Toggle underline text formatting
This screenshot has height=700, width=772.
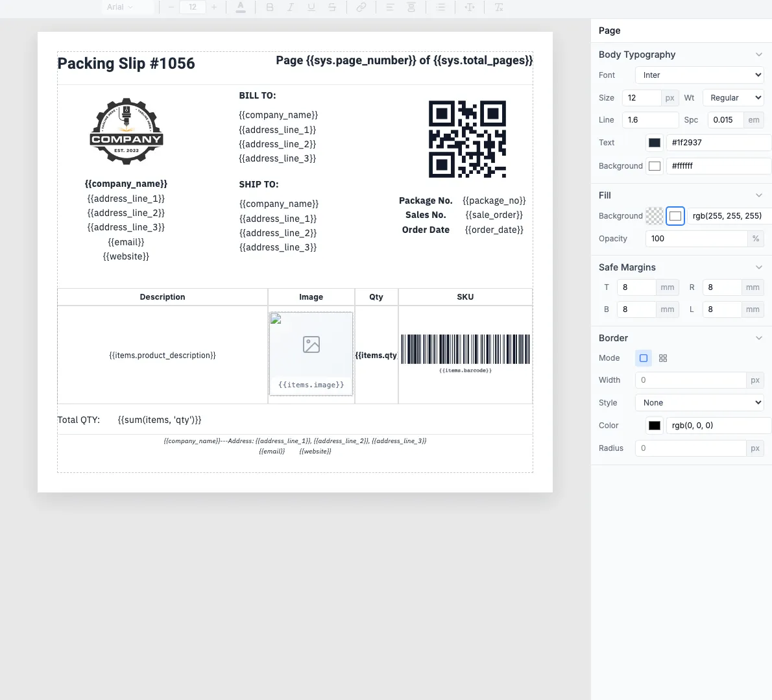click(312, 7)
